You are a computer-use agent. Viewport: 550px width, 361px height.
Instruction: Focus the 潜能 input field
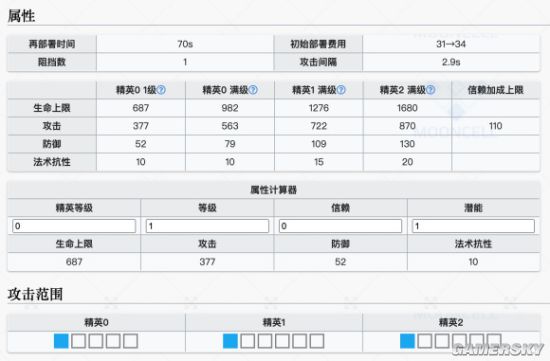pos(473,226)
